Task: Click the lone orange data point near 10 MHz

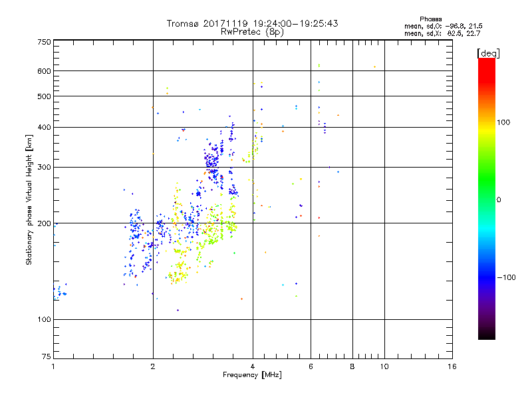Action: 374,67
